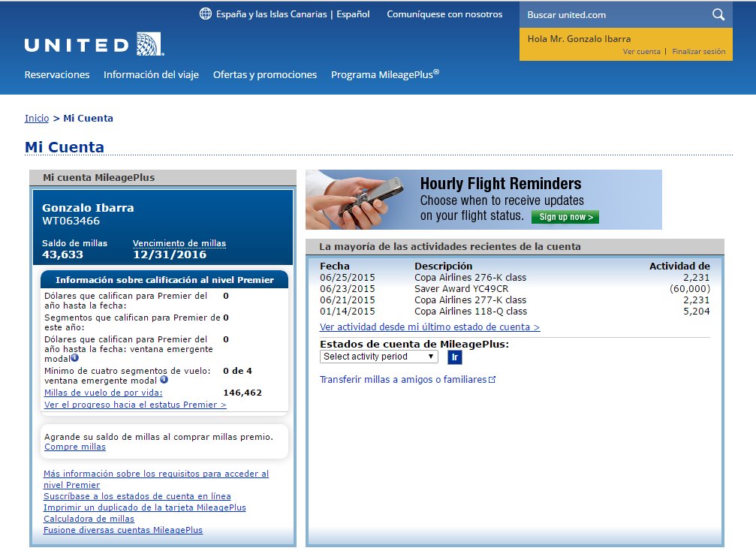Click 'Fusione diversas cuentas MileagePlus' link

tap(123, 530)
